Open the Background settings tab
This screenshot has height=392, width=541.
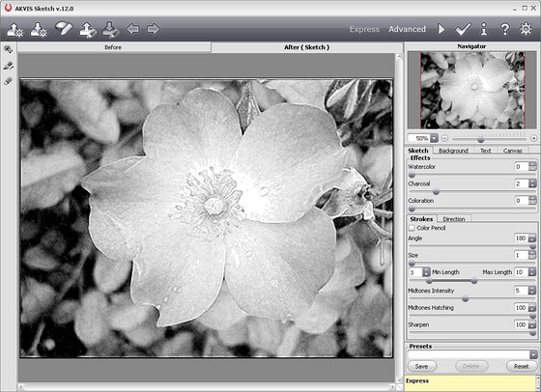pyautogui.click(x=453, y=151)
